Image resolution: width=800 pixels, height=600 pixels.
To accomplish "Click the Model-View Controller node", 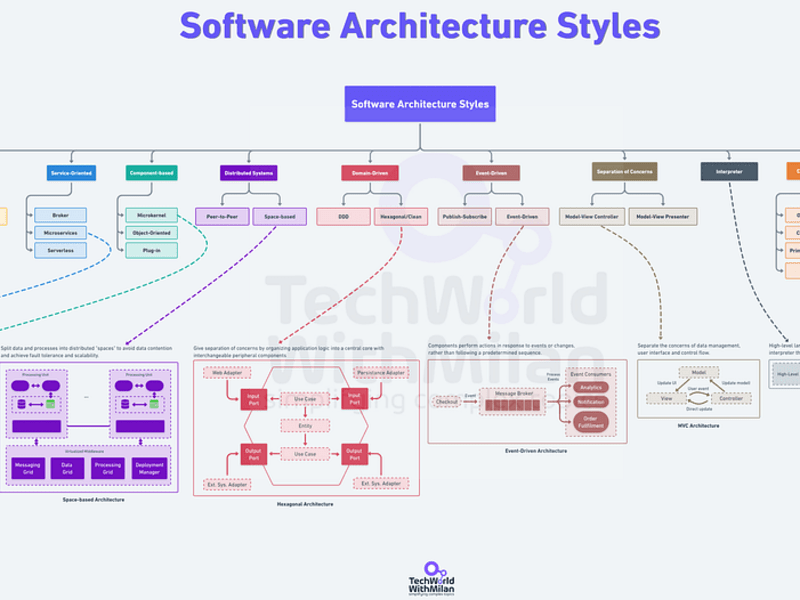I will (x=592, y=217).
